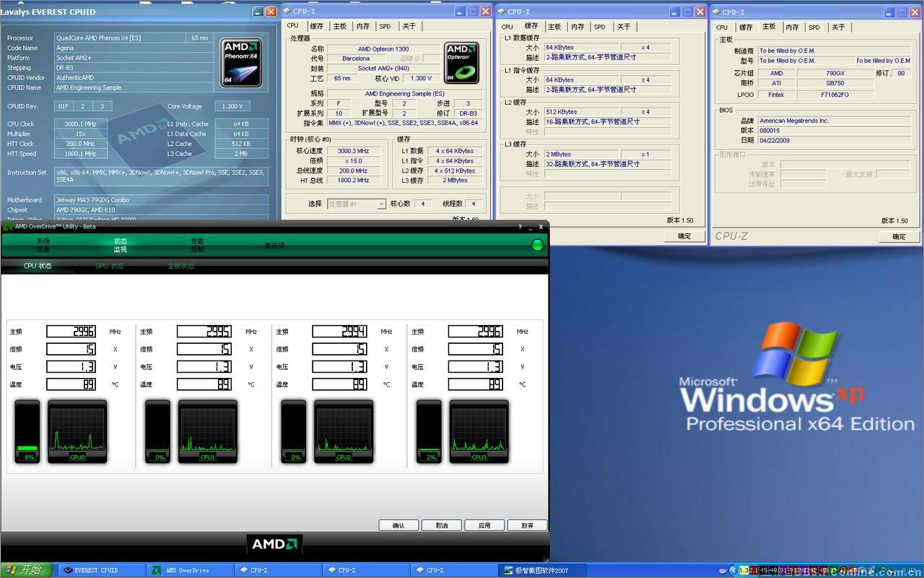Select the CPU 状态 sub-tab
Screen dimensions: 924x578
tap(38, 266)
